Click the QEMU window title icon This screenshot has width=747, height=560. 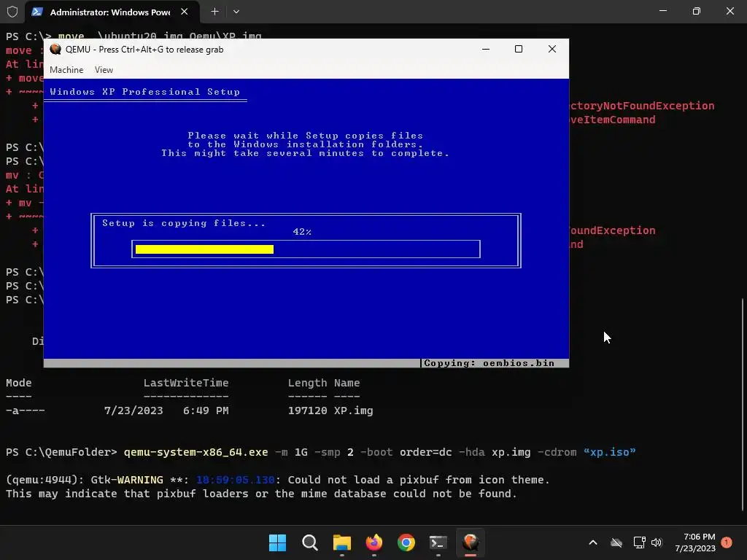tap(55, 49)
